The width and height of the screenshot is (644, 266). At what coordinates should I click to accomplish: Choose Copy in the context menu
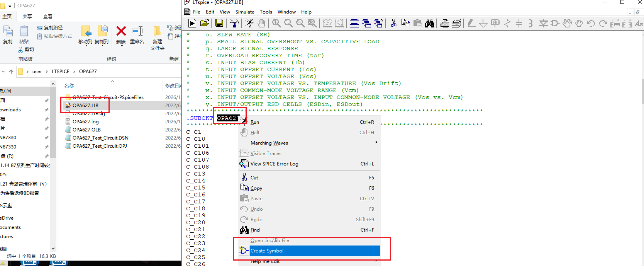tap(309, 188)
